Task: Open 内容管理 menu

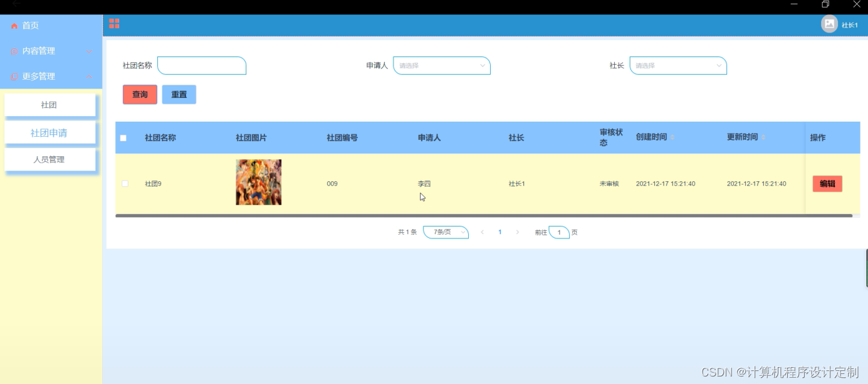Action: (x=51, y=51)
